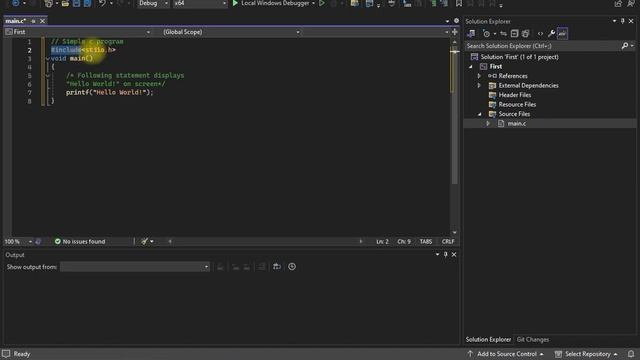This screenshot has width=640, height=360.
Task: Expand the References node
Action: coord(479,76)
